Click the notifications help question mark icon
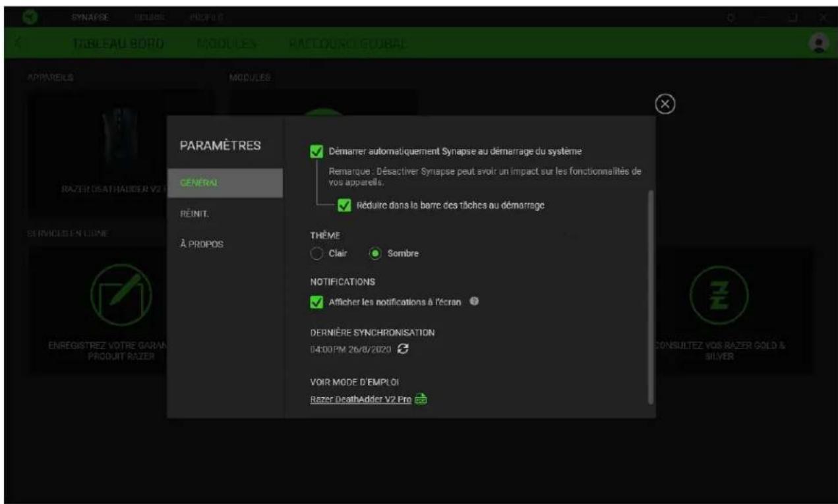This screenshot has width=838, height=504. pyautogui.click(x=474, y=303)
